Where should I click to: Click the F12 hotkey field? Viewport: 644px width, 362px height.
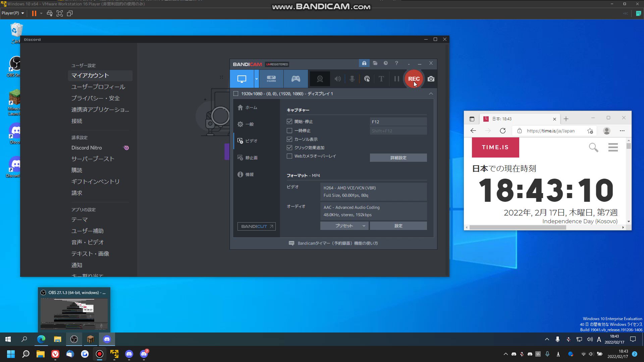pyautogui.click(x=398, y=122)
